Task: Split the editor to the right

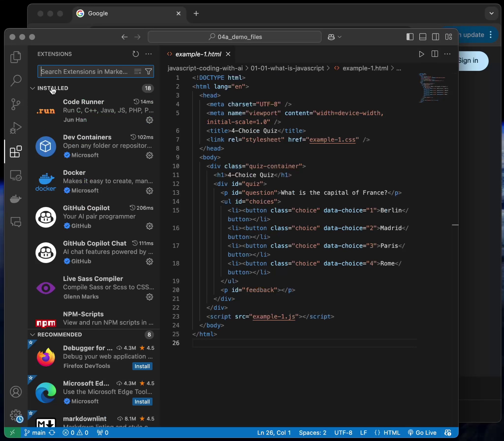Action: [x=435, y=54]
